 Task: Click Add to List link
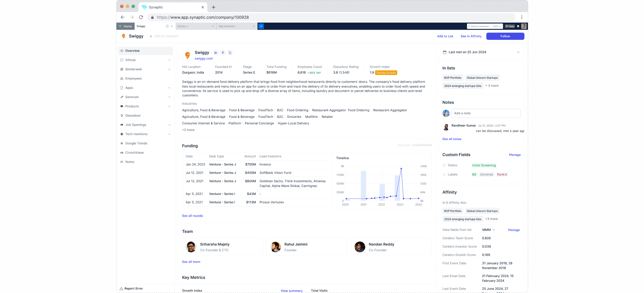[445, 36]
